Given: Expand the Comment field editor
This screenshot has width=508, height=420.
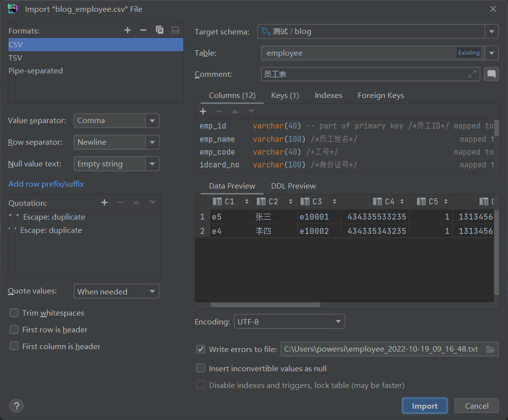Looking at the screenshot, I should (x=473, y=74).
